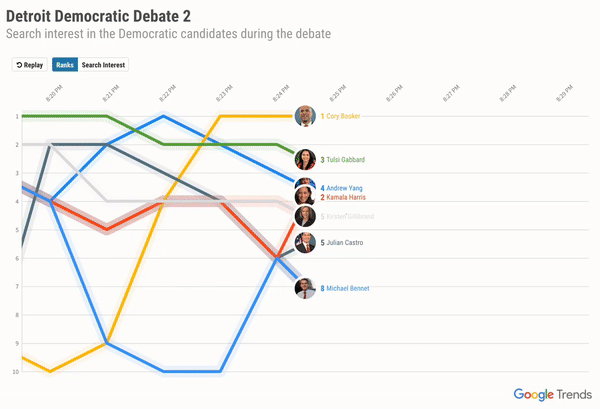Select the Julian Castro name label
Viewport: 600px width, 409px height.
pyautogui.click(x=345, y=242)
